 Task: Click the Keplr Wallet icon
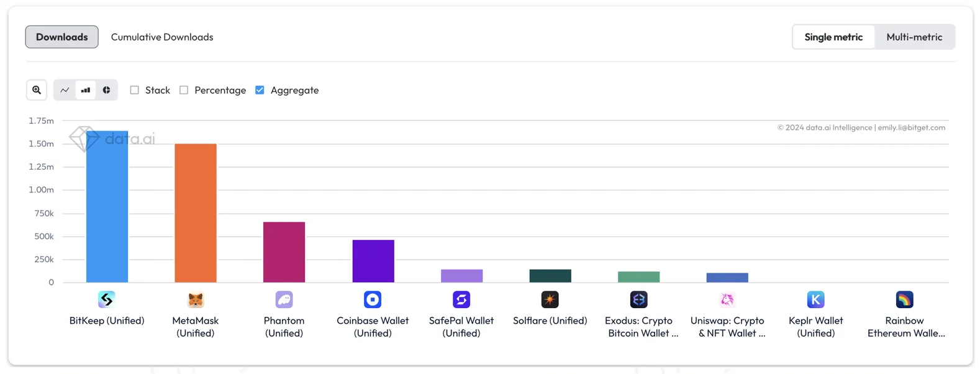pos(815,299)
